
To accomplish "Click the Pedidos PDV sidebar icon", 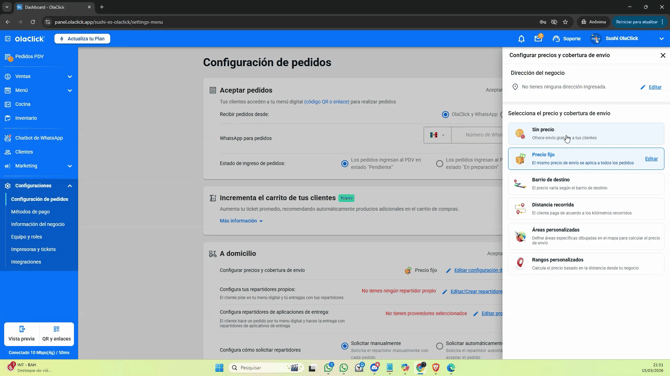I will tap(8, 57).
